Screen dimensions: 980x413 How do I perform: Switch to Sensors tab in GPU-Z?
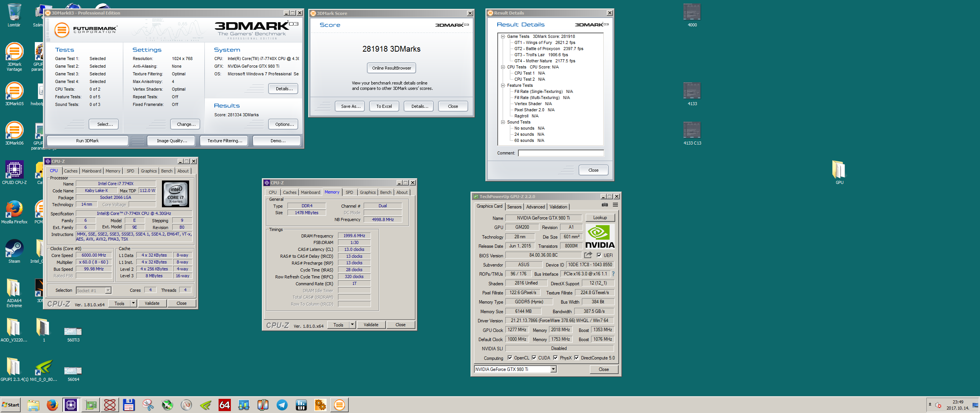(x=514, y=207)
